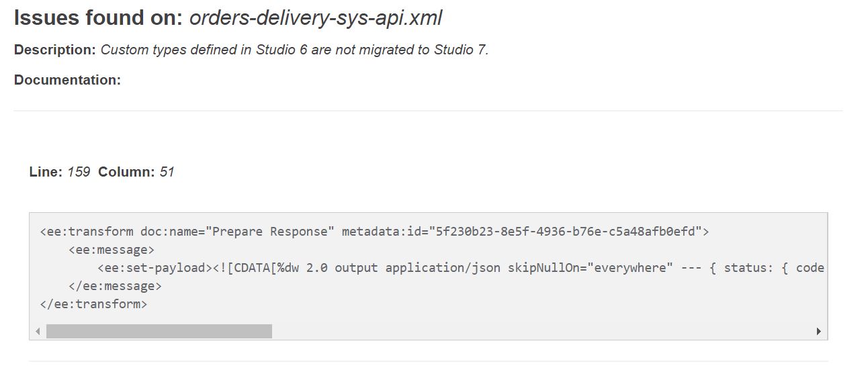Image resolution: width=868 pixels, height=376 pixels.
Task: Click the "Documentation:" label
Action: pyautogui.click(x=67, y=80)
